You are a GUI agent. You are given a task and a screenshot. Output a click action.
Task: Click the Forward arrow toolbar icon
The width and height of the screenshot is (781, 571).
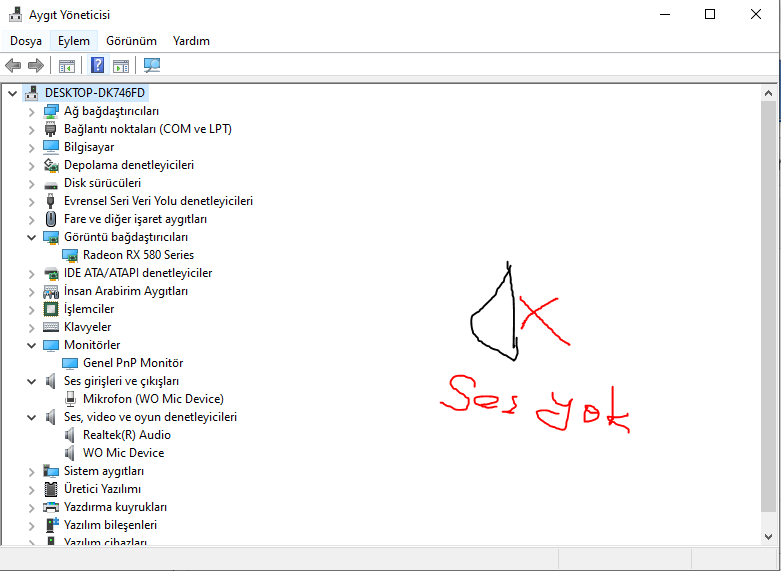click(36, 65)
